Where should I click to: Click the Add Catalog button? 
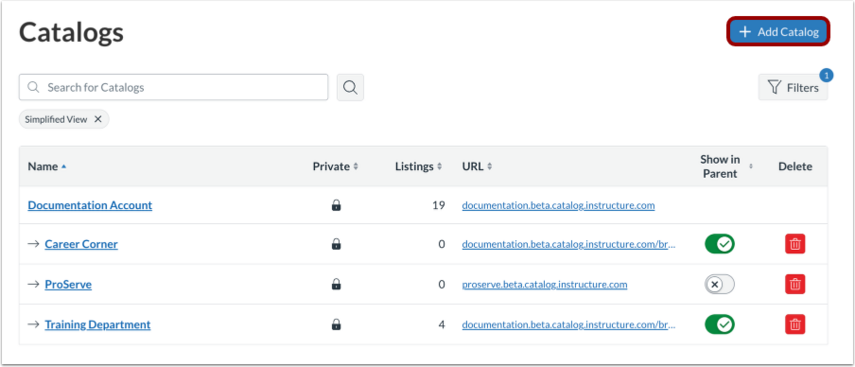click(x=778, y=32)
